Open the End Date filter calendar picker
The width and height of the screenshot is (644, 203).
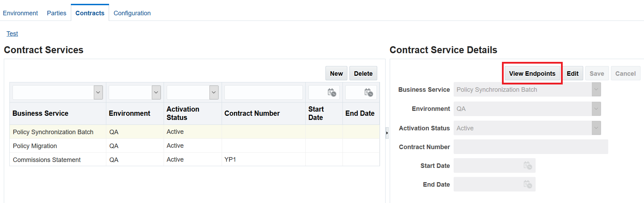[368, 92]
